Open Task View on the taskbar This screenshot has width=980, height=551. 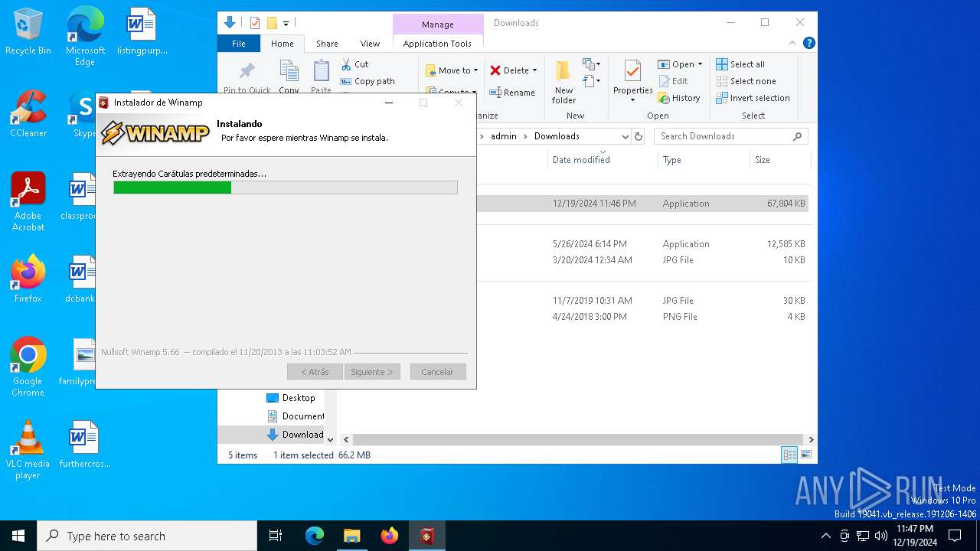click(276, 536)
